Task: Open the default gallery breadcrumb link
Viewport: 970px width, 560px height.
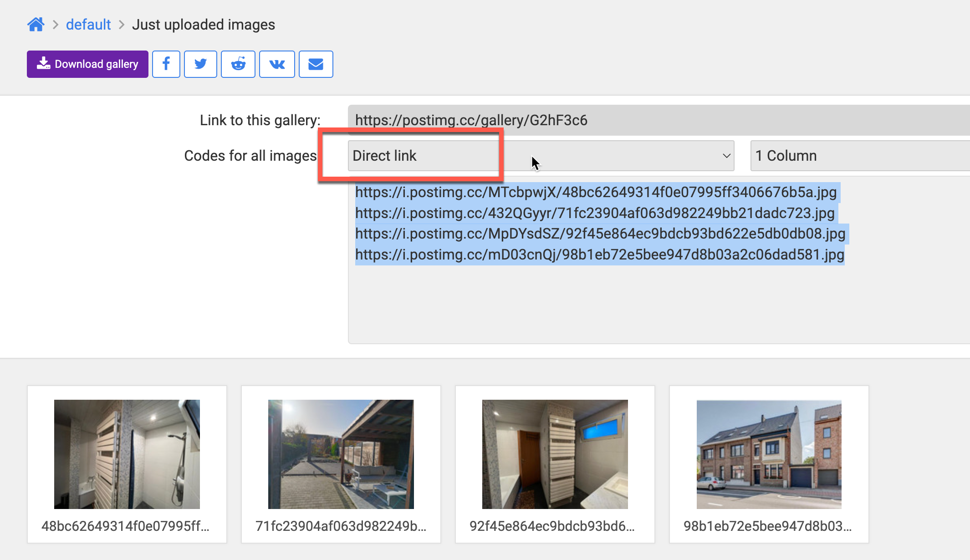Action: [88, 25]
